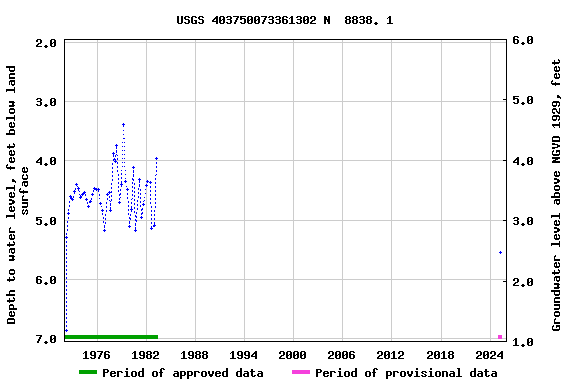This screenshot has height=384, width=576.
Task: Click the green approved data legend swatch
Action: [x=88, y=372]
